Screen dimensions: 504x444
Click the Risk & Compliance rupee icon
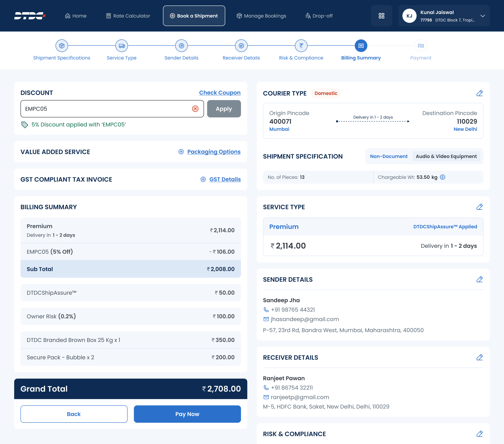301,46
